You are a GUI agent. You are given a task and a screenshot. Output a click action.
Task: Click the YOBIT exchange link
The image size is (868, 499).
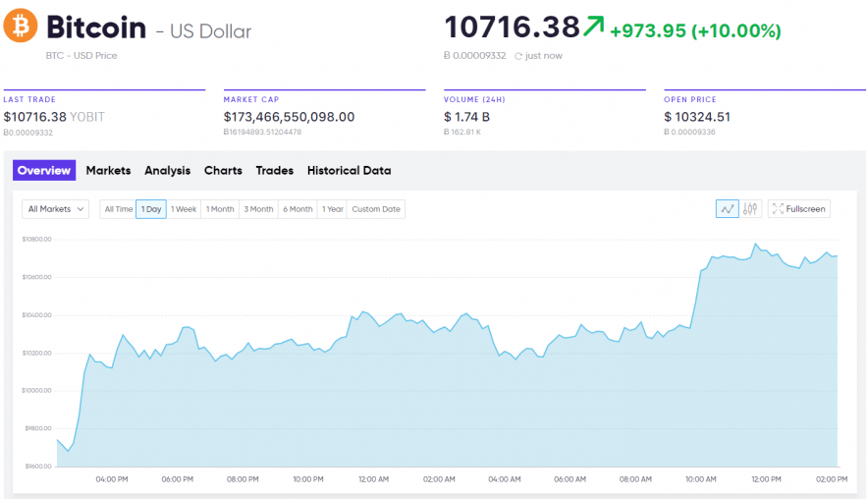[86, 117]
